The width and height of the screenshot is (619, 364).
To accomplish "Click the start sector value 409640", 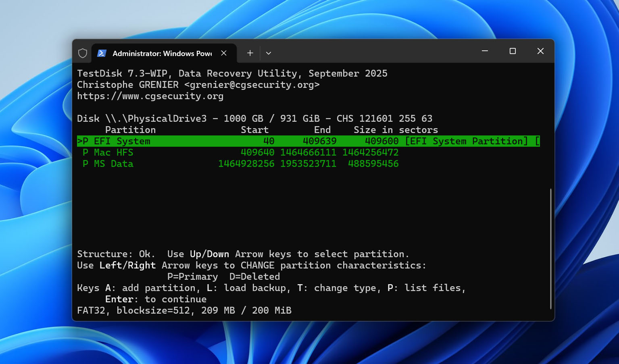I will [258, 152].
